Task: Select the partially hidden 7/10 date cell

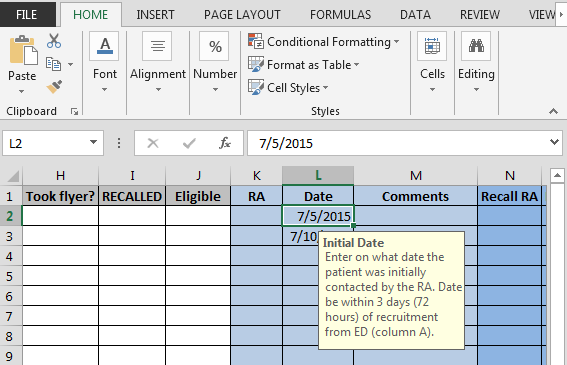Action: point(301,236)
